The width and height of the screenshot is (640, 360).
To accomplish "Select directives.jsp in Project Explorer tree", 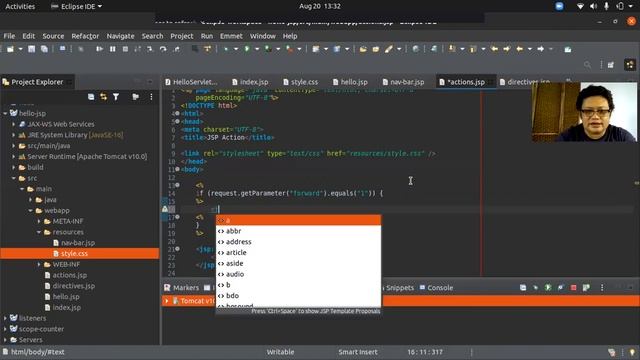I will click(69, 286).
